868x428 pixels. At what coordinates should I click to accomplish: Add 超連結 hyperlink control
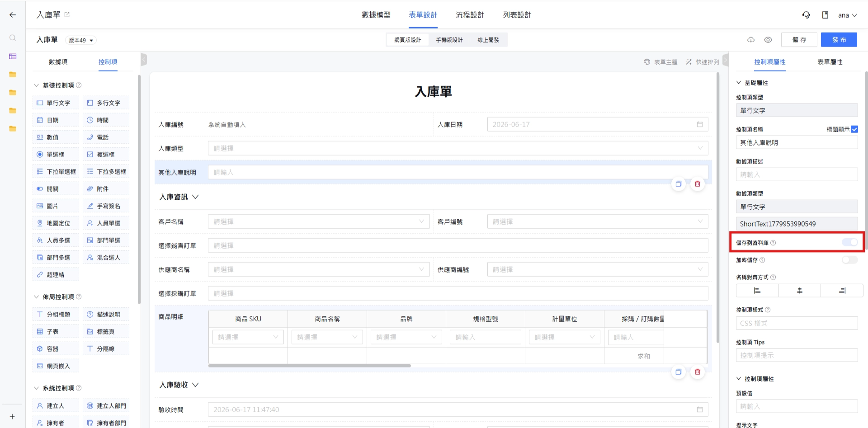[x=56, y=275]
